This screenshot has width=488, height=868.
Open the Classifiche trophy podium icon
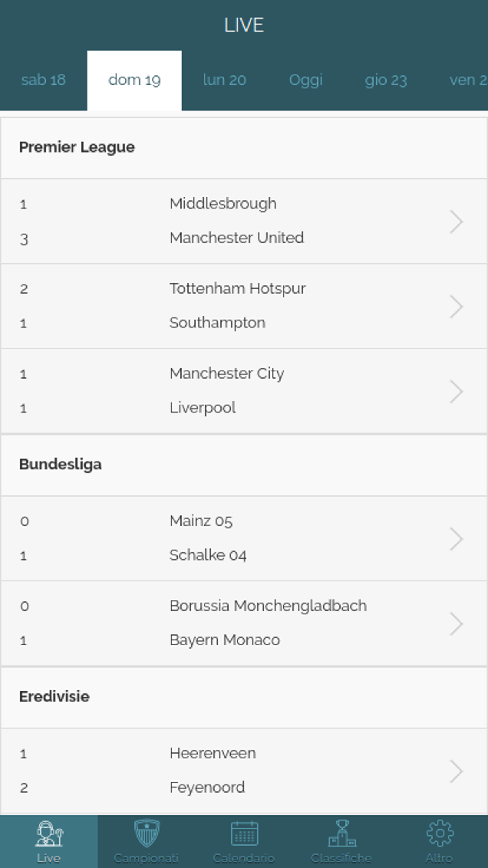[x=342, y=833]
